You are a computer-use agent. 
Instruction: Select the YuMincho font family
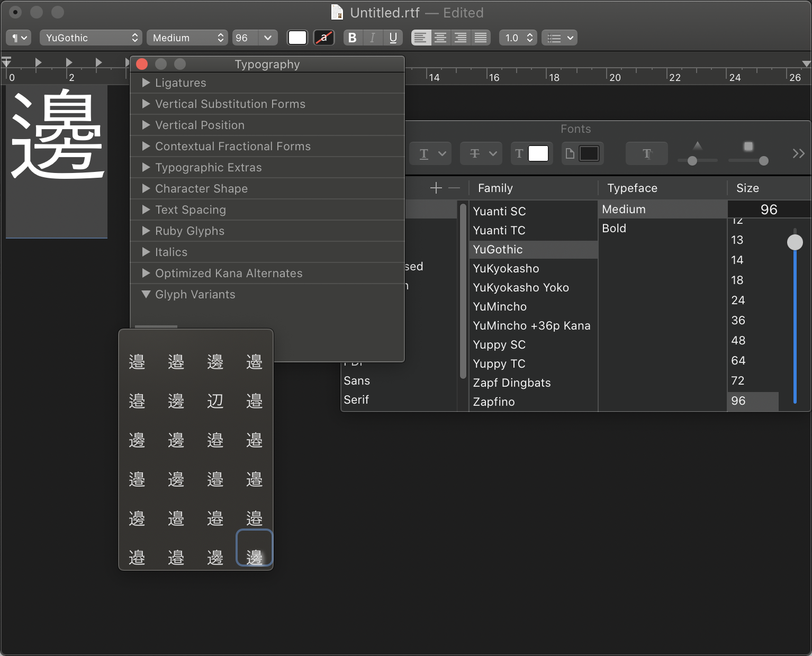tap(500, 306)
